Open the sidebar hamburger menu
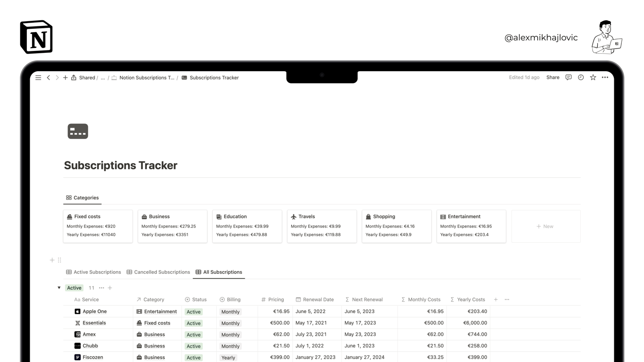The image size is (644, 362). pyautogui.click(x=38, y=78)
